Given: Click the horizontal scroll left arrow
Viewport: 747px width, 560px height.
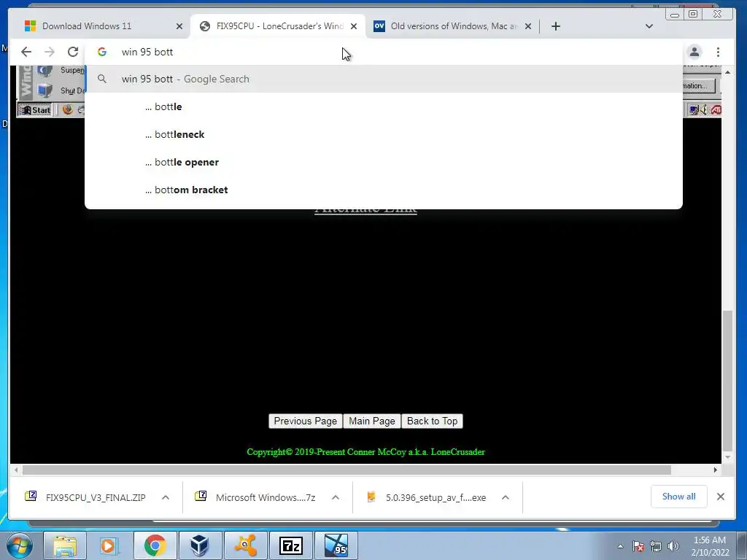Looking at the screenshot, I should 16,470.
